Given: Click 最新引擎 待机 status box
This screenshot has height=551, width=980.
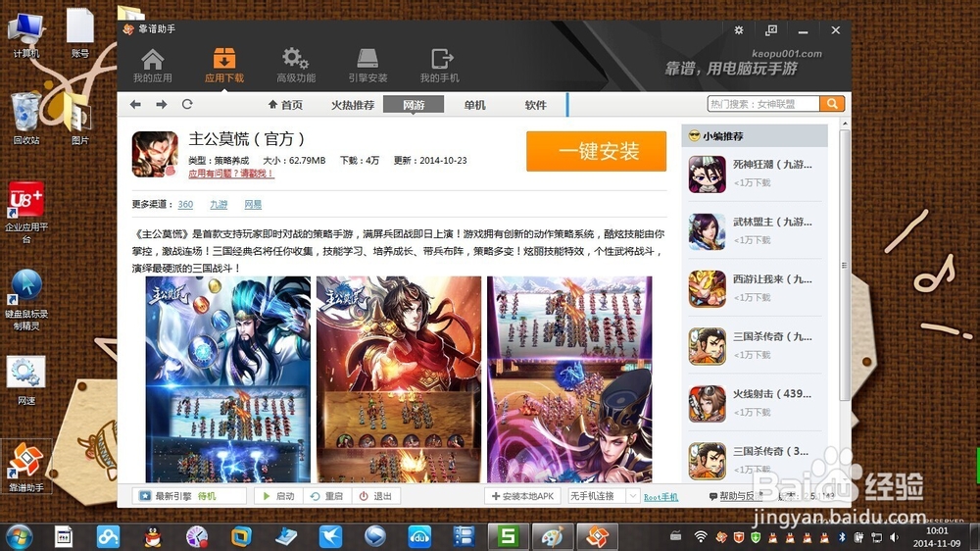Looking at the screenshot, I should pos(189,496).
